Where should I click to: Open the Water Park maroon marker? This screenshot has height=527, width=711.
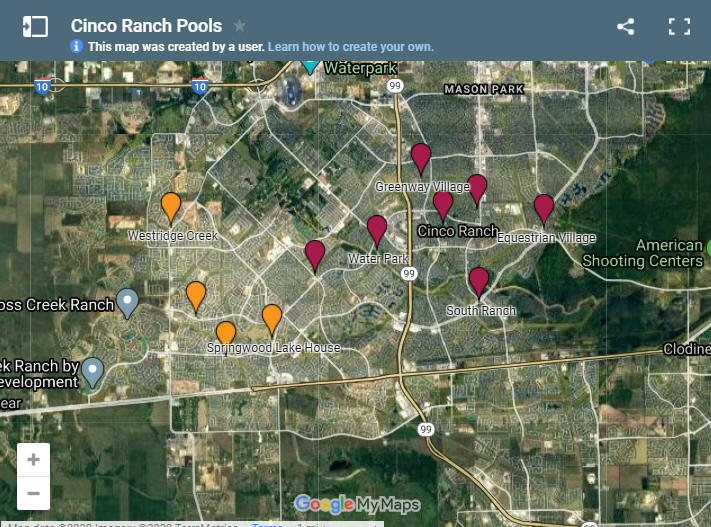[x=377, y=230]
